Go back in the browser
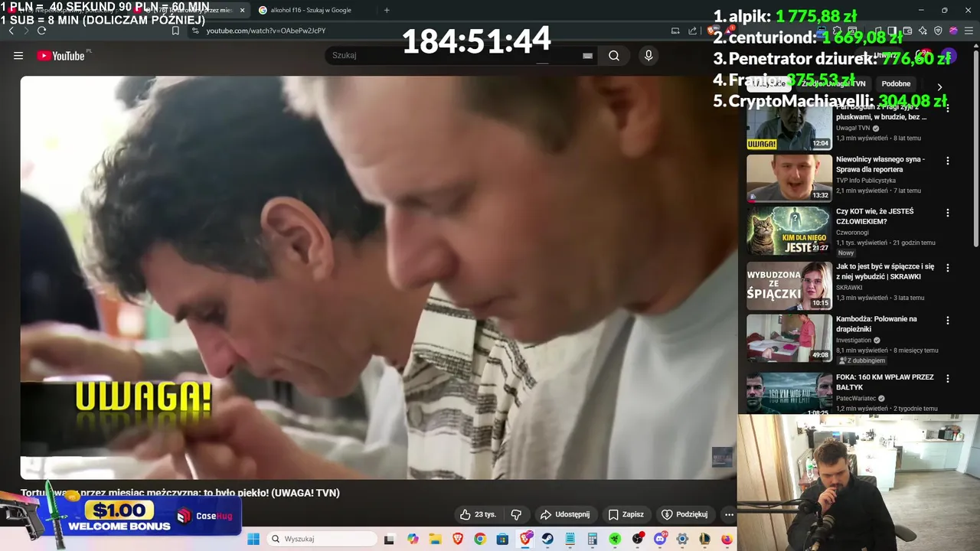This screenshot has height=551, width=980. (11, 31)
